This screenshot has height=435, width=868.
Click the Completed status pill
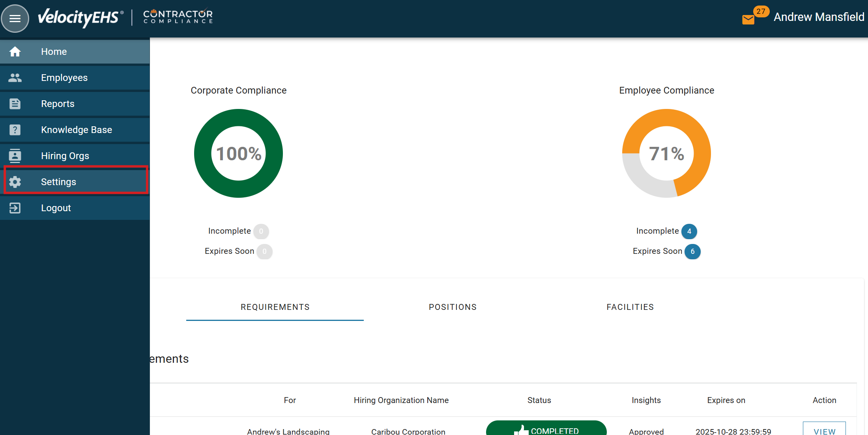[x=546, y=429]
